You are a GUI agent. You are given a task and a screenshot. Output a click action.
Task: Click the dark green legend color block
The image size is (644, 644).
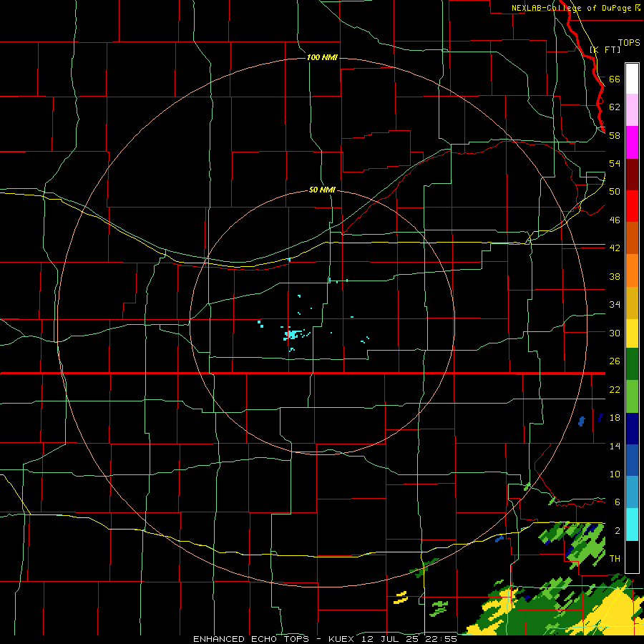point(632,364)
